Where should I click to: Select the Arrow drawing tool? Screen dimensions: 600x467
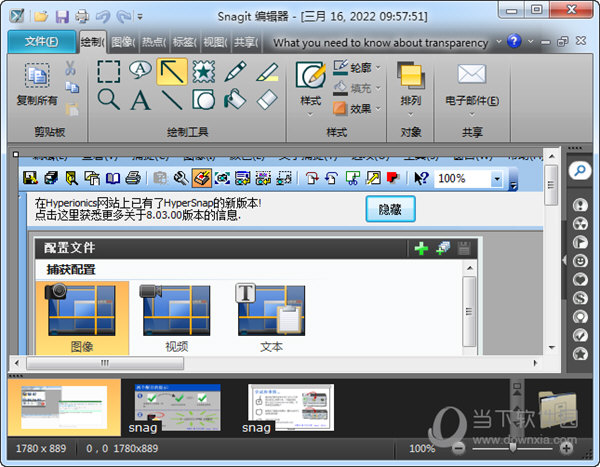pyautogui.click(x=172, y=72)
